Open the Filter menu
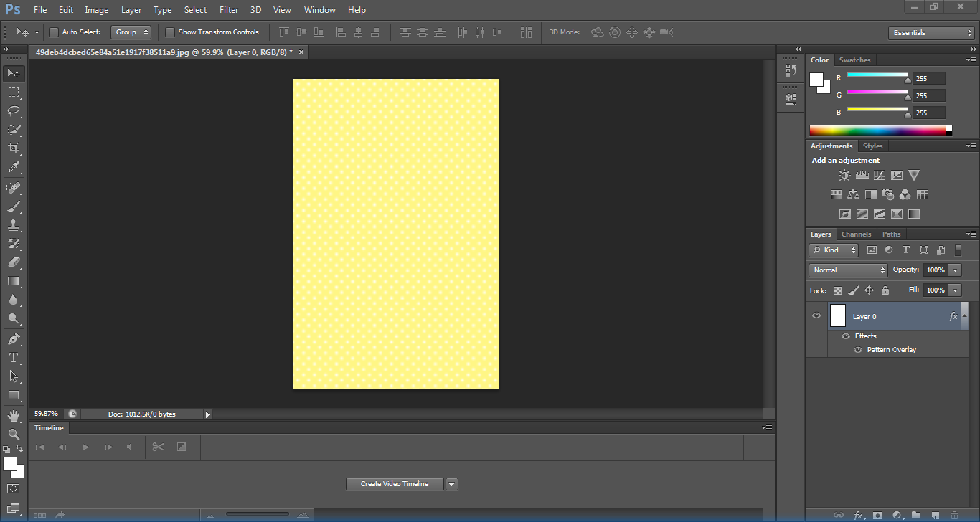980x522 pixels. pyautogui.click(x=229, y=10)
